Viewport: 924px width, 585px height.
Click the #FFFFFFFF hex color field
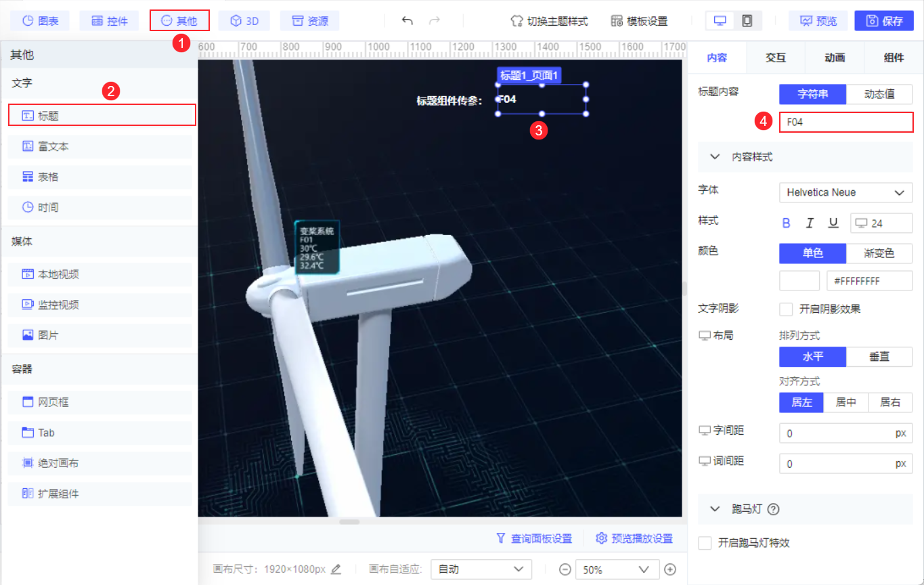tap(870, 280)
